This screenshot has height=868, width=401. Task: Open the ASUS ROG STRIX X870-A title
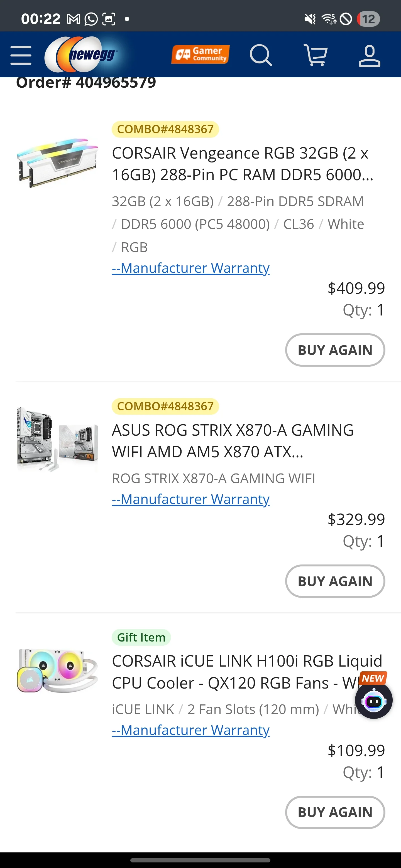click(x=233, y=441)
